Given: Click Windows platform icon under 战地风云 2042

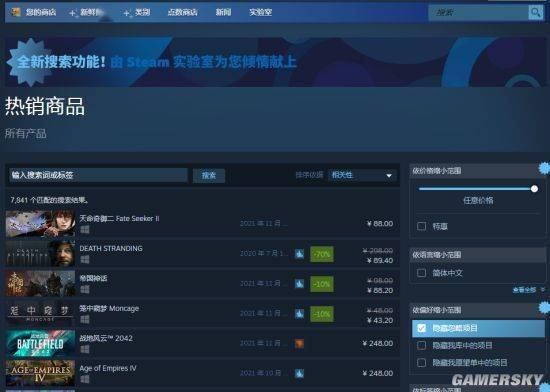Looking at the screenshot, I should pyautogui.click(x=85, y=349).
